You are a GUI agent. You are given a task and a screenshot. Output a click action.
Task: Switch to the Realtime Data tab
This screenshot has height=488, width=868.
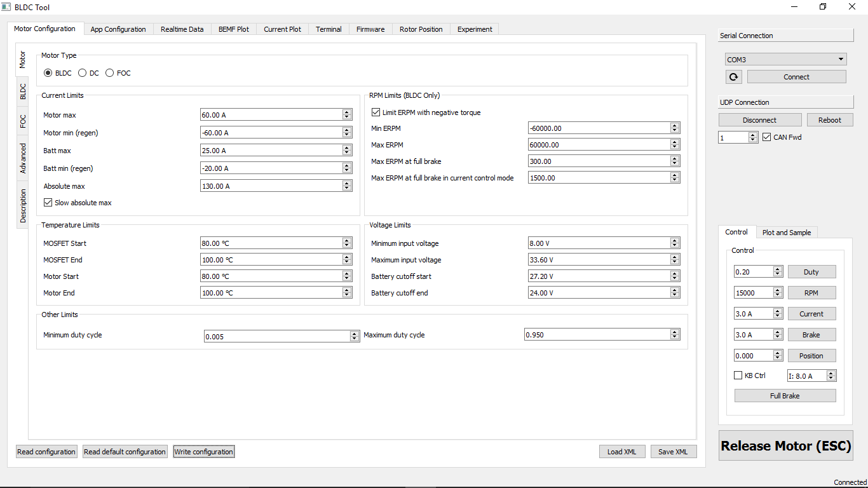tap(182, 29)
